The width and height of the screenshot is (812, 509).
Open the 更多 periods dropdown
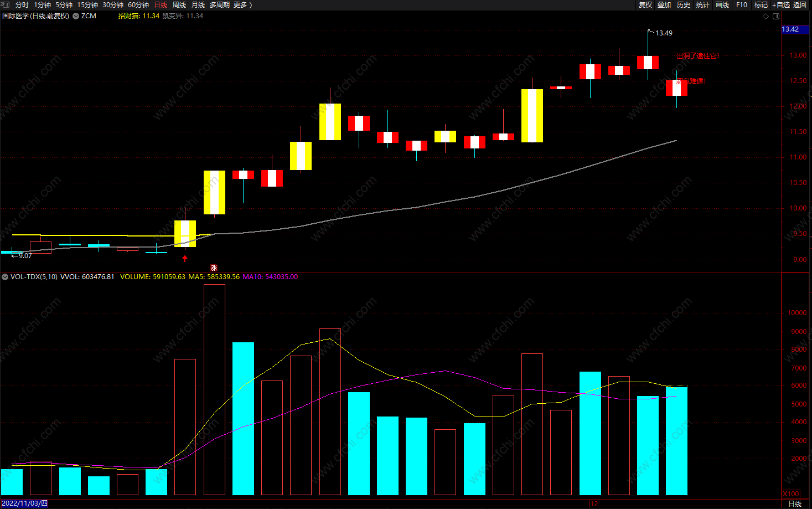pos(243,5)
